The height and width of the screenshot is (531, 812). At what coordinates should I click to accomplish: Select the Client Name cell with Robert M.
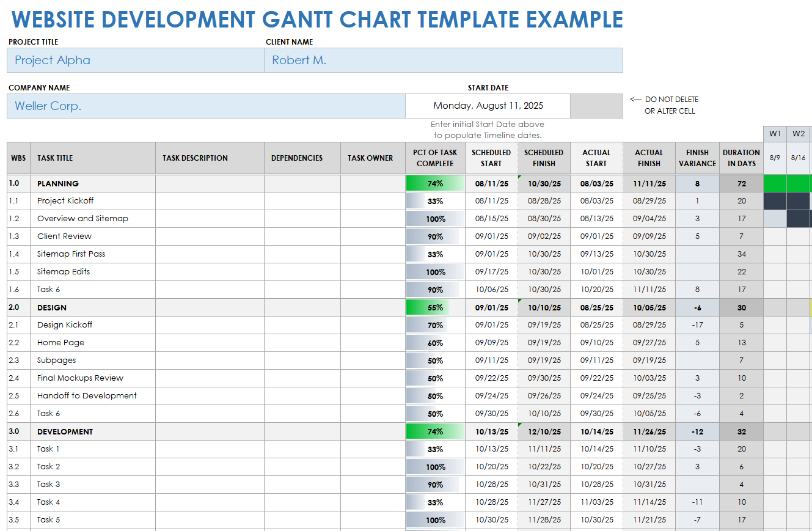(x=443, y=60)
